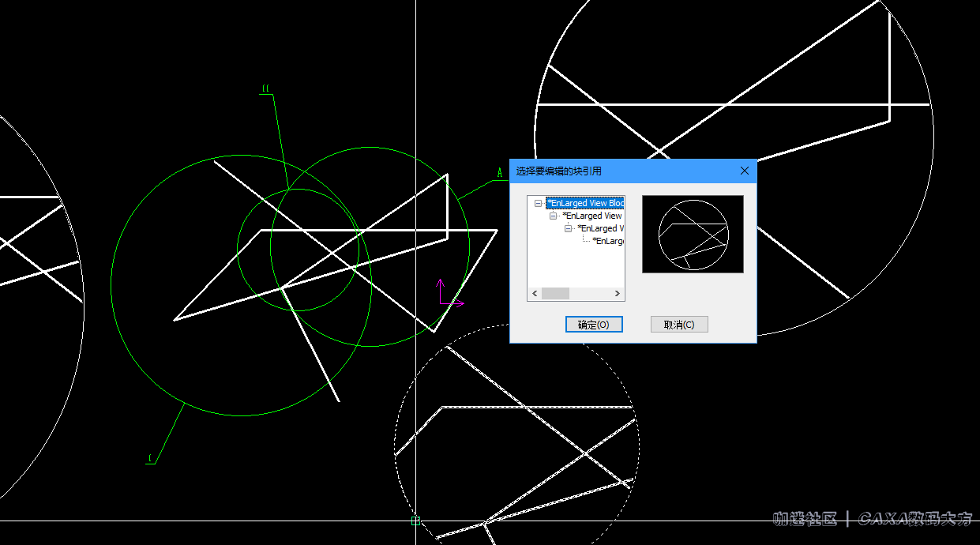Screen dimensions: 980x545
Task: Select the green detail label A
Action: (x=499, y=172)
